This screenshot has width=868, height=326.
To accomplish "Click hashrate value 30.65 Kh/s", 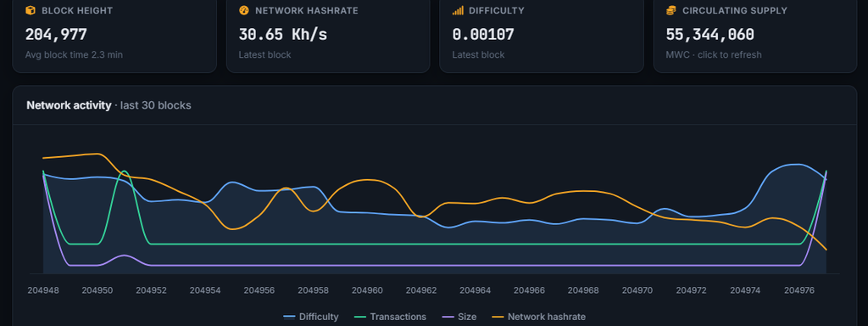I will 283,34.
